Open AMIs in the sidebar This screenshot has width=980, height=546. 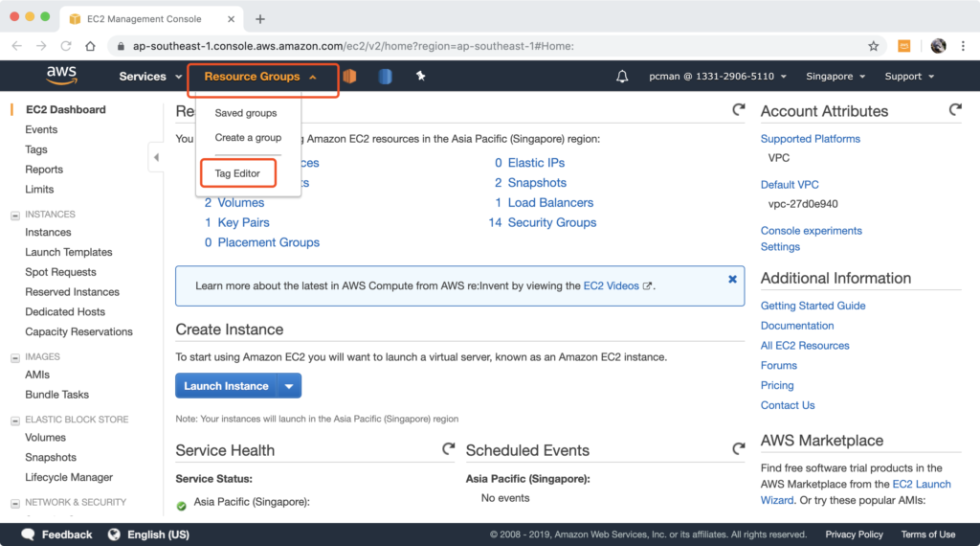pos(37,375)
